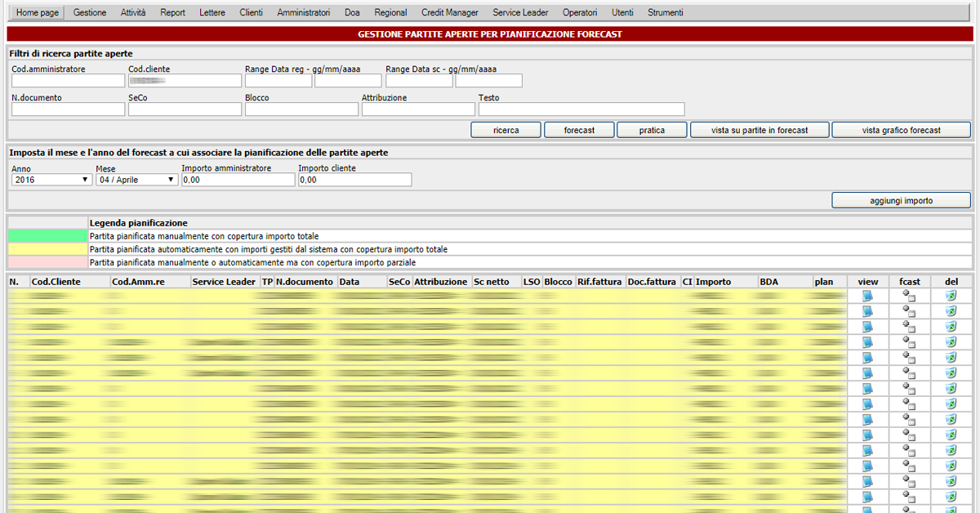
Task: Open vista grafico forecast
Action: click(x=902, y=130)
